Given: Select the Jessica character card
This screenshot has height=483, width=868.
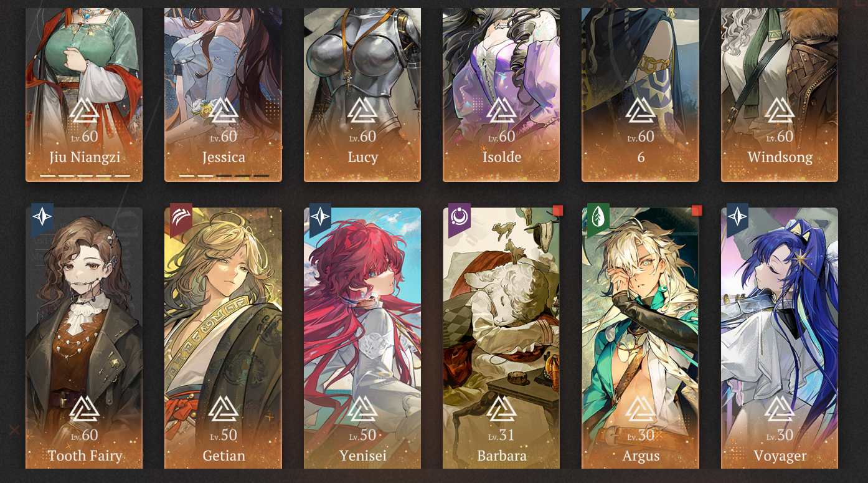Looking at the screenshot, I should click(223, 93).
